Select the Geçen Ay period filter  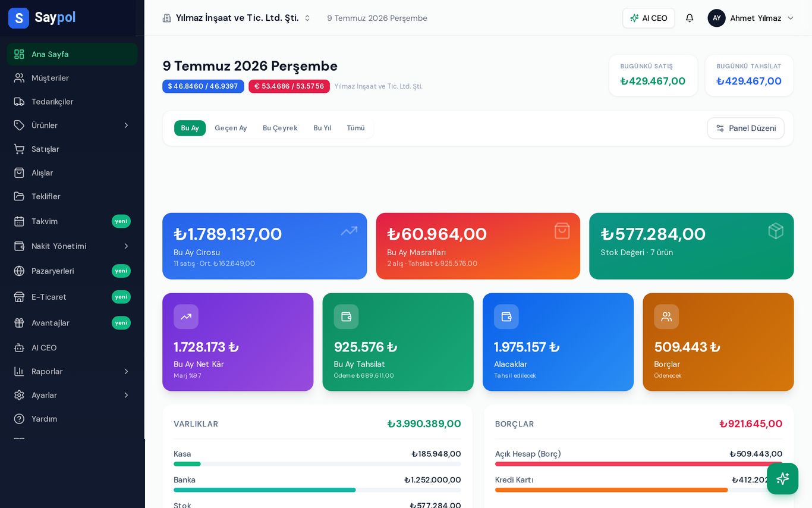point(231,128)
